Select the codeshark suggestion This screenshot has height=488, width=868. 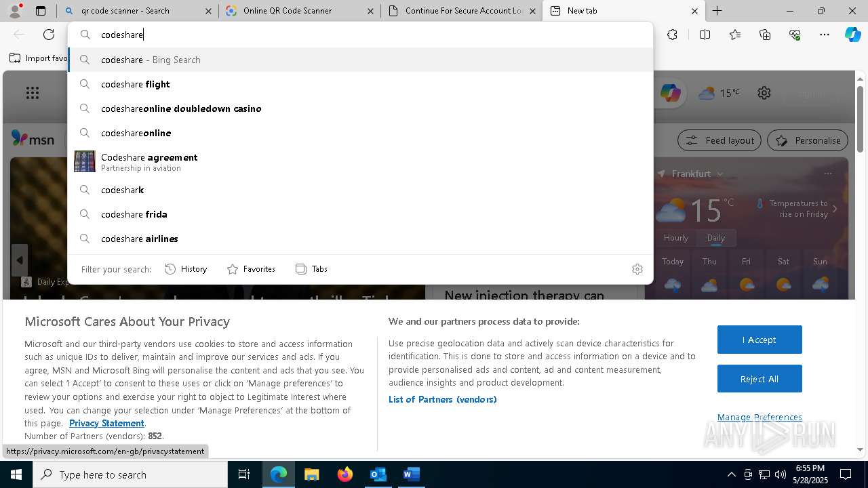[x=360, y=190]
